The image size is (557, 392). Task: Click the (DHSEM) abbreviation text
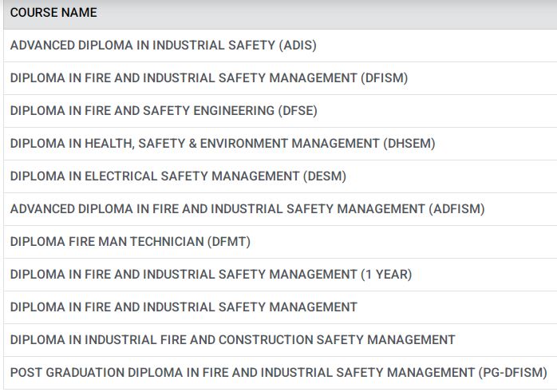[409, 144]
